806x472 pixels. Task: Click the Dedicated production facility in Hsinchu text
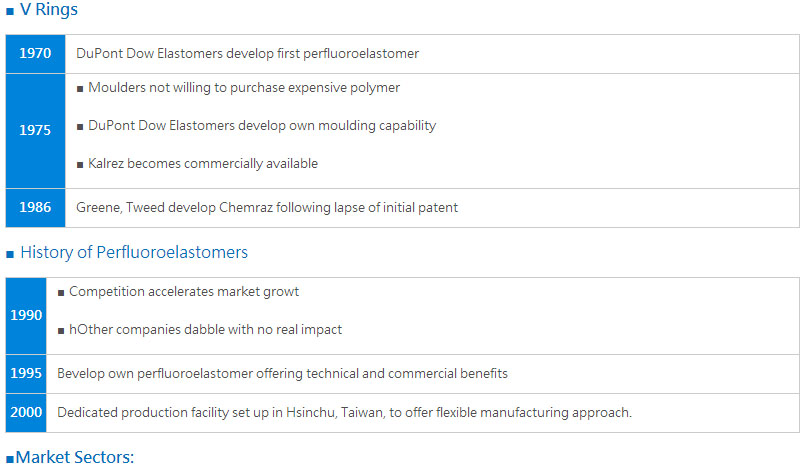(x=344, y=413)
